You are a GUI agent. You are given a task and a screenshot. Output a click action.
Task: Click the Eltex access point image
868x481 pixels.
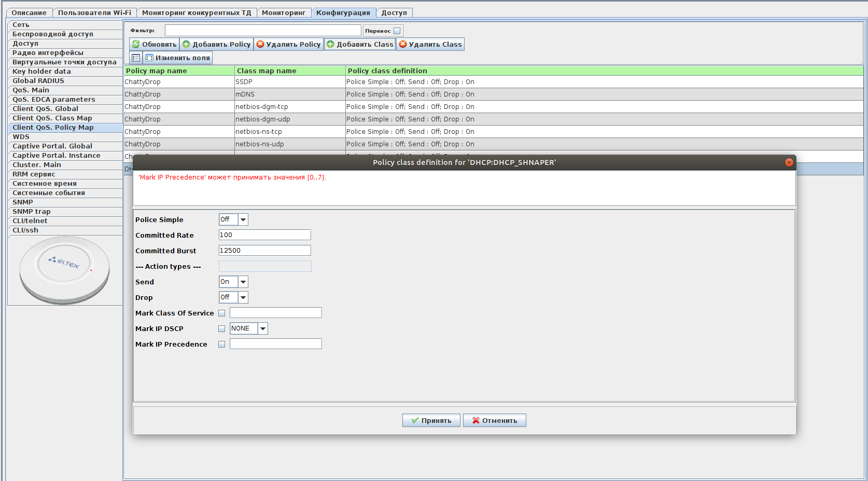point(64,270)
